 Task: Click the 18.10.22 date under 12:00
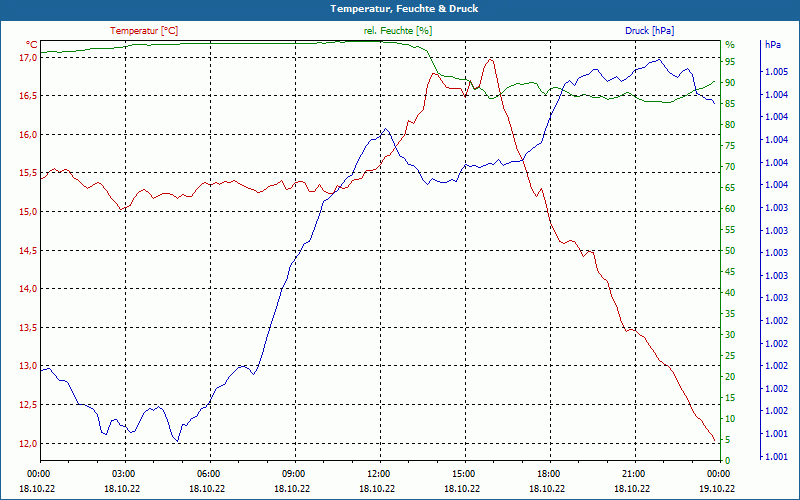pos(377,489)
